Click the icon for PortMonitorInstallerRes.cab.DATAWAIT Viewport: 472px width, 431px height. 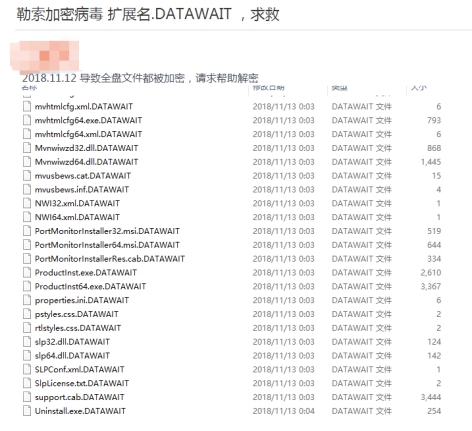point(27,258)
